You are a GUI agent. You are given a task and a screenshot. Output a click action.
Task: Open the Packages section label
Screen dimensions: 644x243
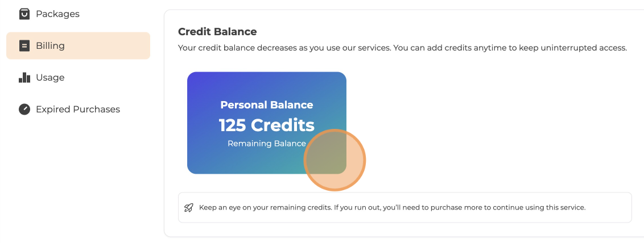(57, 14)
